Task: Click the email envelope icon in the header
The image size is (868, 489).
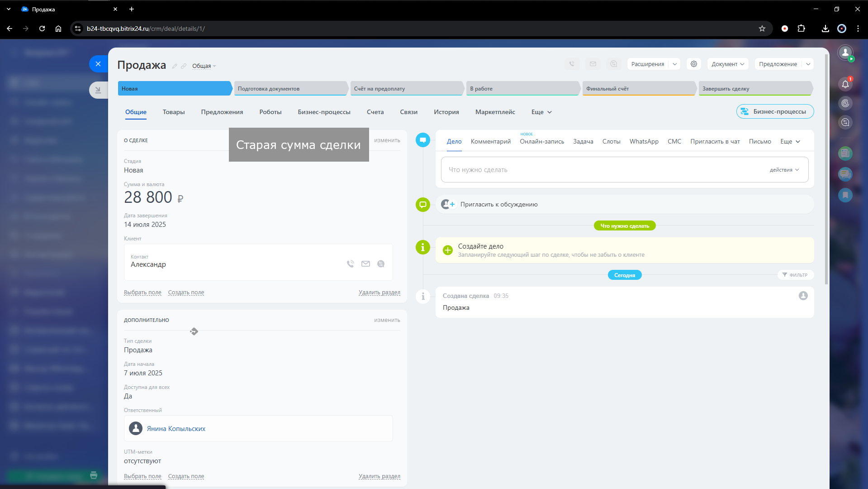Action: (x=593, y=64)
